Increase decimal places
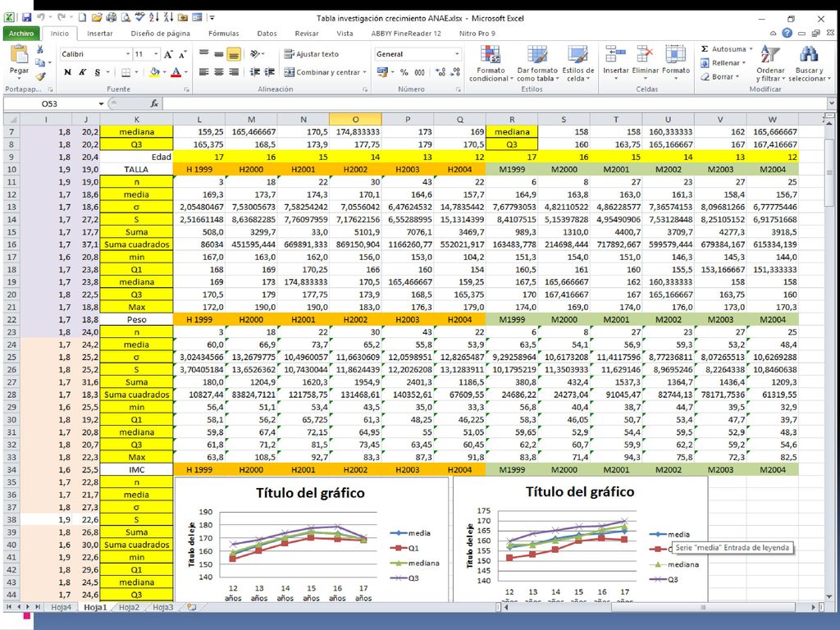Viewport: 840px width, 630px height. click(441, 72)
